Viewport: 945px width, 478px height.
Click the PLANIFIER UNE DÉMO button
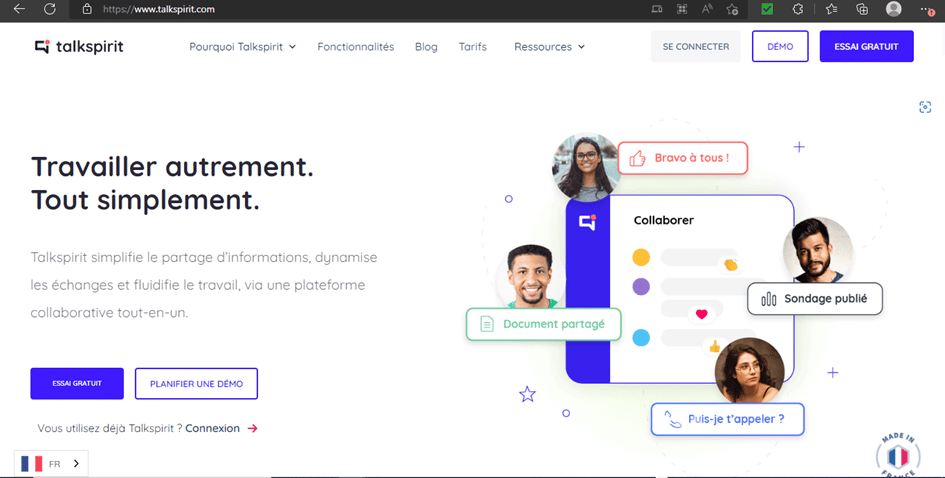point(196,384)
